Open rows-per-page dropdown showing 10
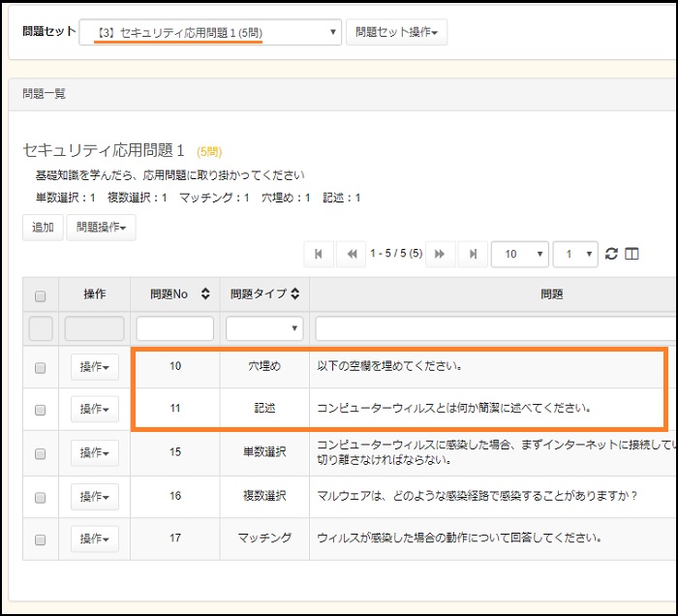Image resolution: width=678 pixels, height=616 pixels. pyautogui.click(x=519, y=254)
